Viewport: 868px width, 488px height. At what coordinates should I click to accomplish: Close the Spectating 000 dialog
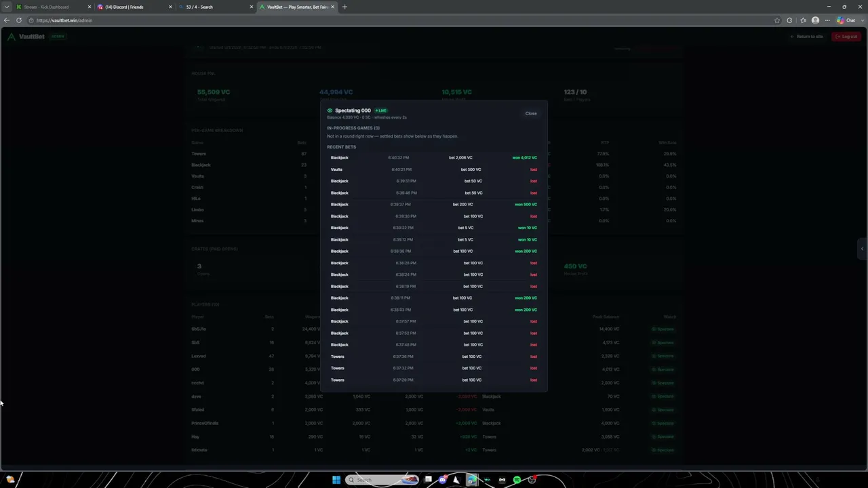coord(531,113)
